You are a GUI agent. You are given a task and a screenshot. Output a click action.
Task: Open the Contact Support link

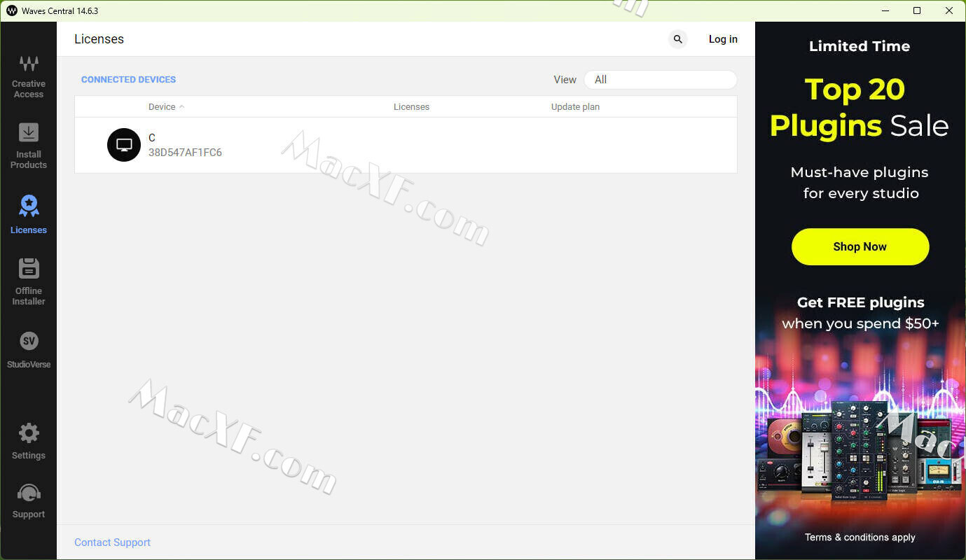pos(112,542)
